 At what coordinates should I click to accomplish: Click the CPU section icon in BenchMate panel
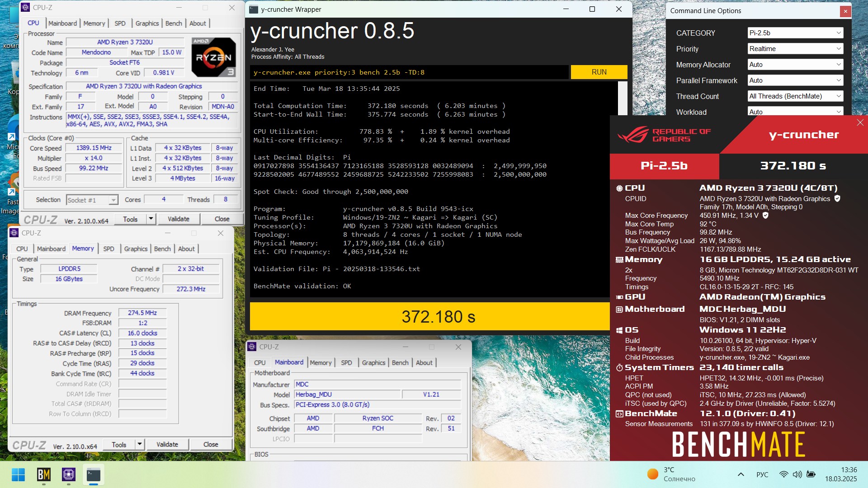point(619,188)
